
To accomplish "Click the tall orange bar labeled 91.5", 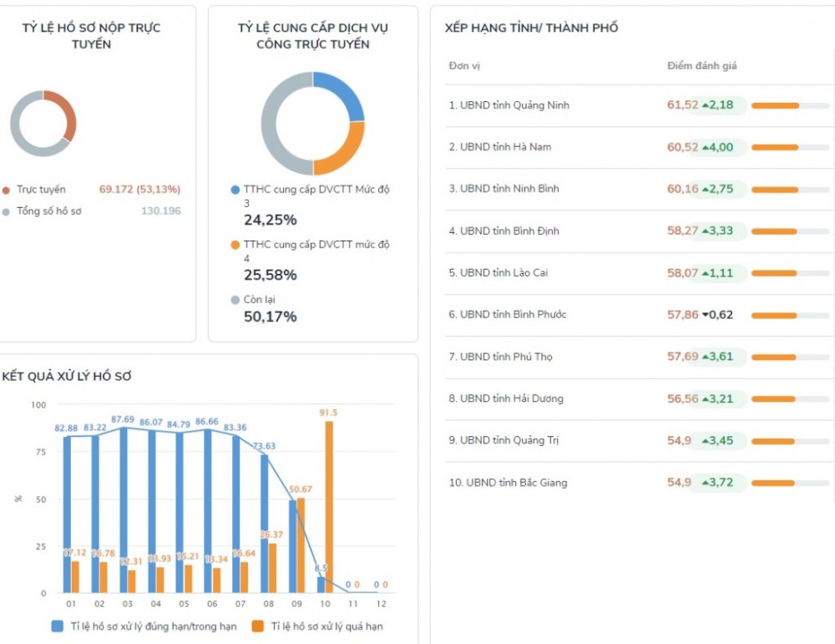I will coord(328,507).
